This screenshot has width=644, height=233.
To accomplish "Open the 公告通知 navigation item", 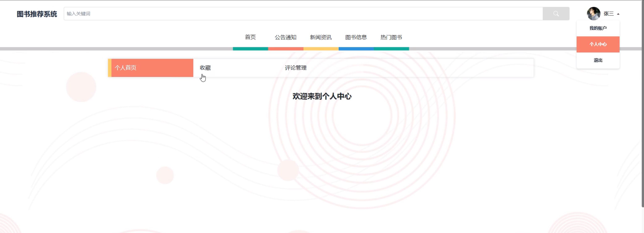I will pyautogui.click(x=285, y=37).
